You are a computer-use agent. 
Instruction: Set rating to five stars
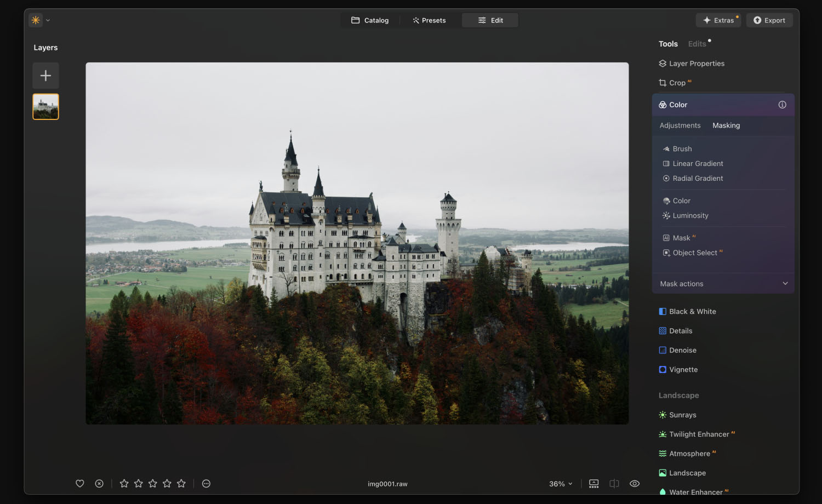181,484
